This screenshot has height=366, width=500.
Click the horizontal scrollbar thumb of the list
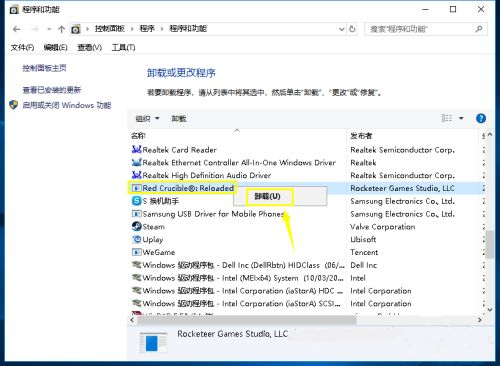pos(247,320)
